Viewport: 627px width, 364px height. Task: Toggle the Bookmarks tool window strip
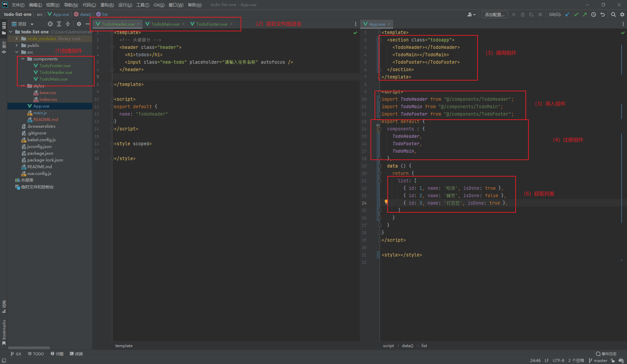pyautogui.click(x=4, y=332)
